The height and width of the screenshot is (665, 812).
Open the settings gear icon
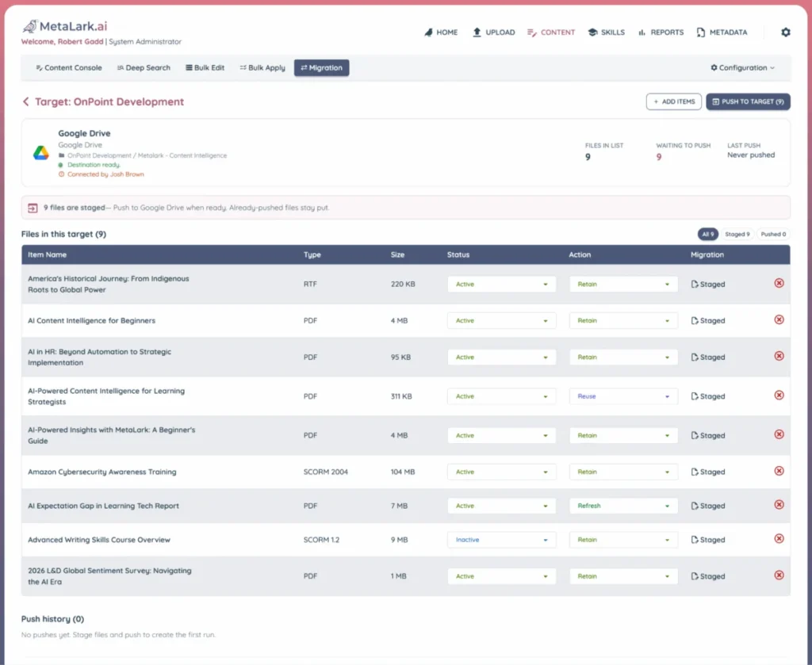tap(786, 32)
